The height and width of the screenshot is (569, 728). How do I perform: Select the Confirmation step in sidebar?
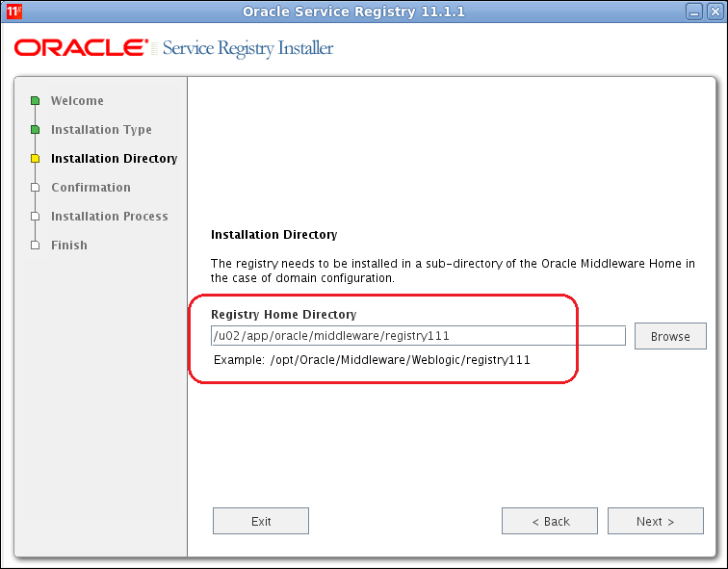pyautogui.click(x=91, y=188)
